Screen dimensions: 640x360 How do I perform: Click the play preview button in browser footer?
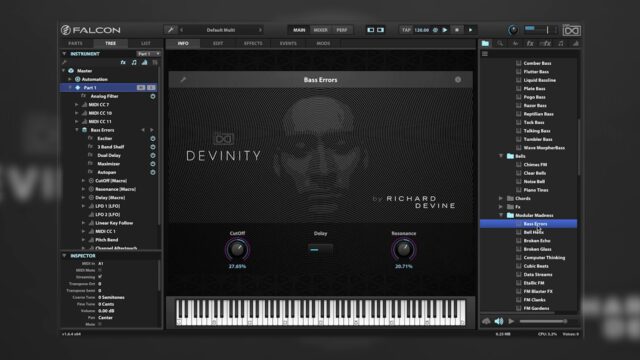pyautogui.click(x=511, y=322)
